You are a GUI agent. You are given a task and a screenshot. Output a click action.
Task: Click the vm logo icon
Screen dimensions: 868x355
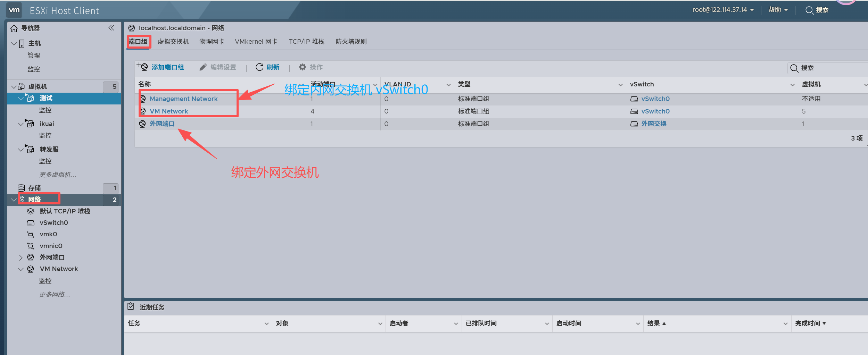(14, 10)
